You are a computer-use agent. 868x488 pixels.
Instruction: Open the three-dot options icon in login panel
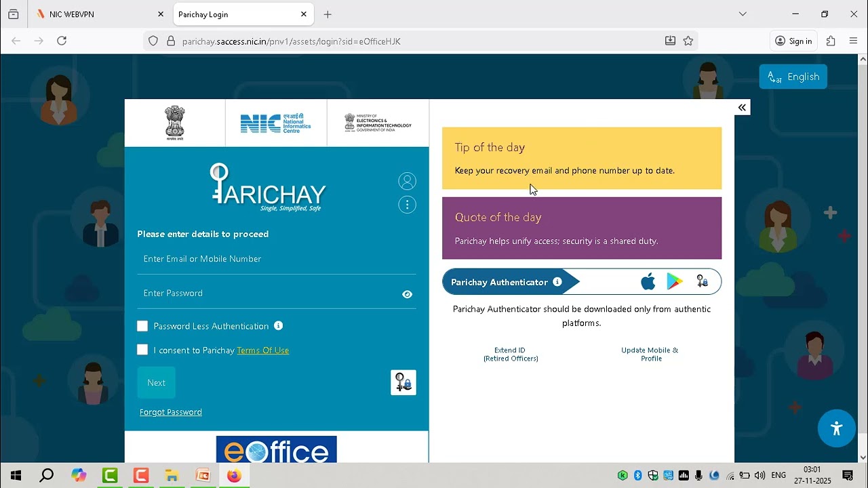pyautogui.click(x=407, y=205)
